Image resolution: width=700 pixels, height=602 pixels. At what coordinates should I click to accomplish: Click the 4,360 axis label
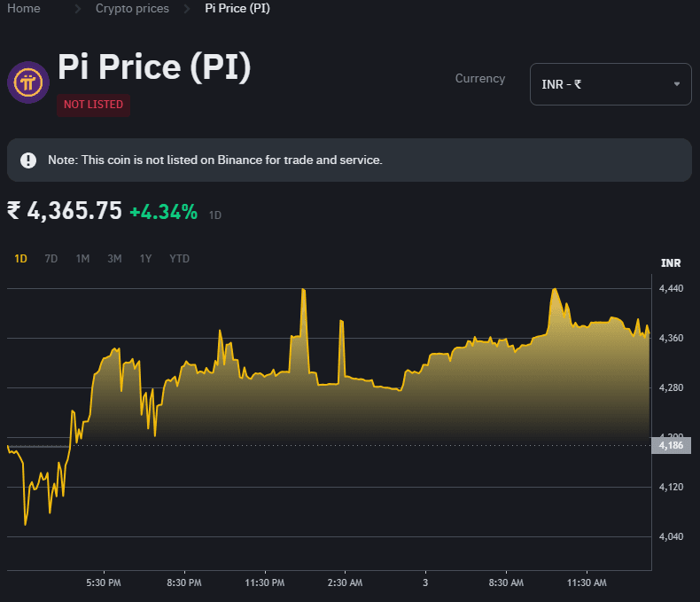[x=671, y=338]
